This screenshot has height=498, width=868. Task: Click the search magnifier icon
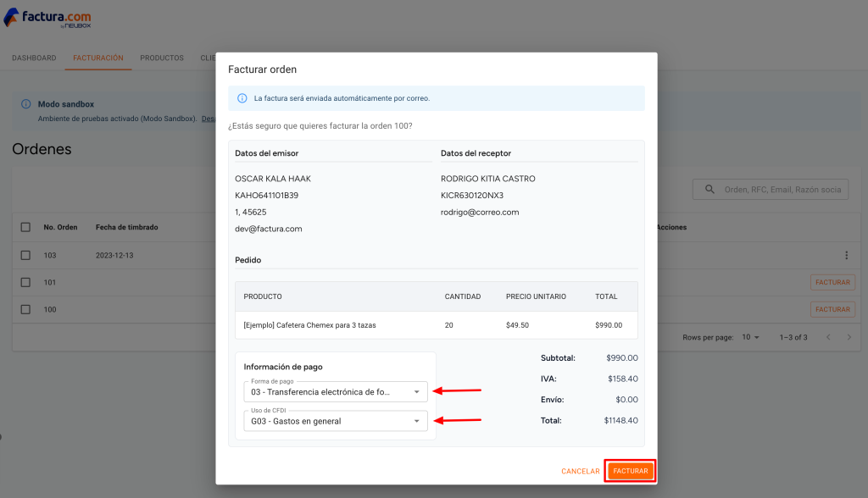(x=709, y=189)
